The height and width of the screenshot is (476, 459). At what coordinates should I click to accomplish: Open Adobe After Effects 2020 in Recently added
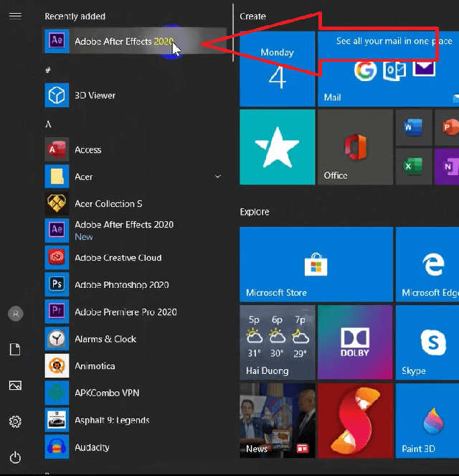coord(122,42)
